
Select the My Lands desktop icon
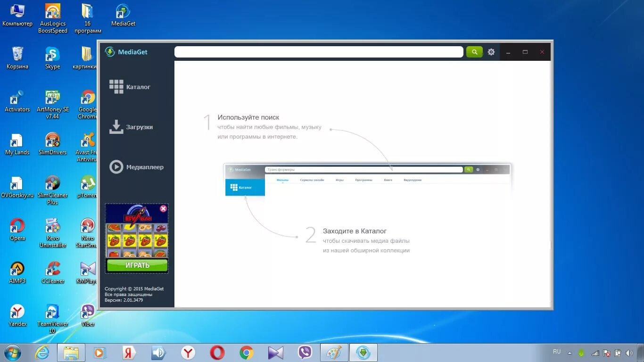(17, 144)
